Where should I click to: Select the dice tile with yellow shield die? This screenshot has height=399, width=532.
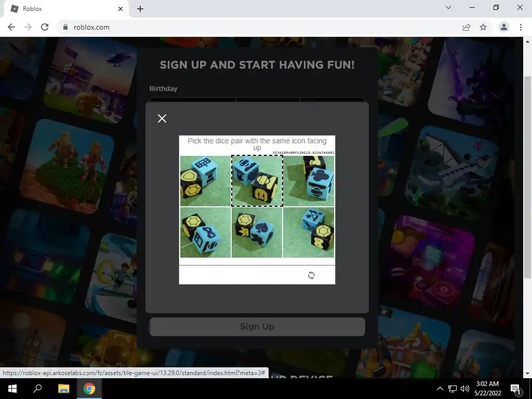205,181
